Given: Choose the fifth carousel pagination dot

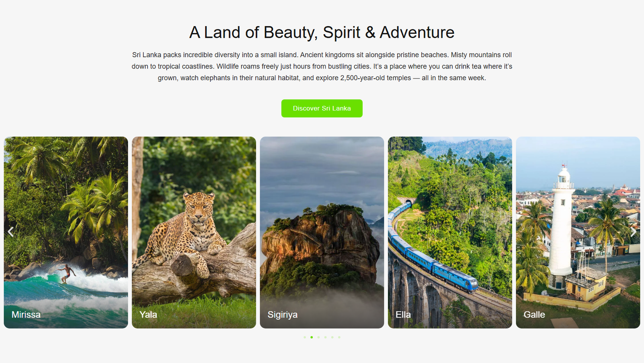Looking at the screenshot, I should [x=332, y=337].
